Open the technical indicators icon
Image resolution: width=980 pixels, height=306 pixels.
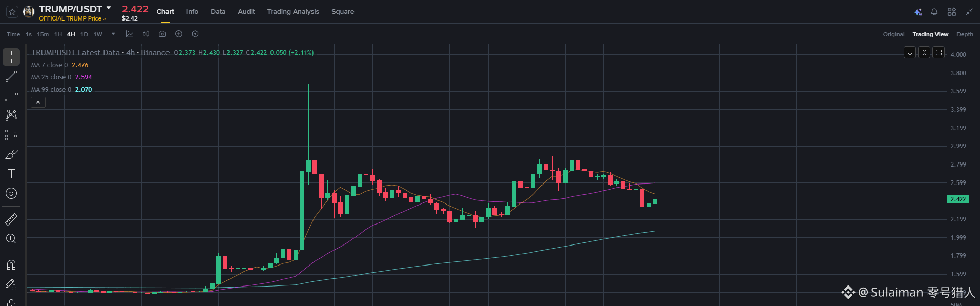130,34
